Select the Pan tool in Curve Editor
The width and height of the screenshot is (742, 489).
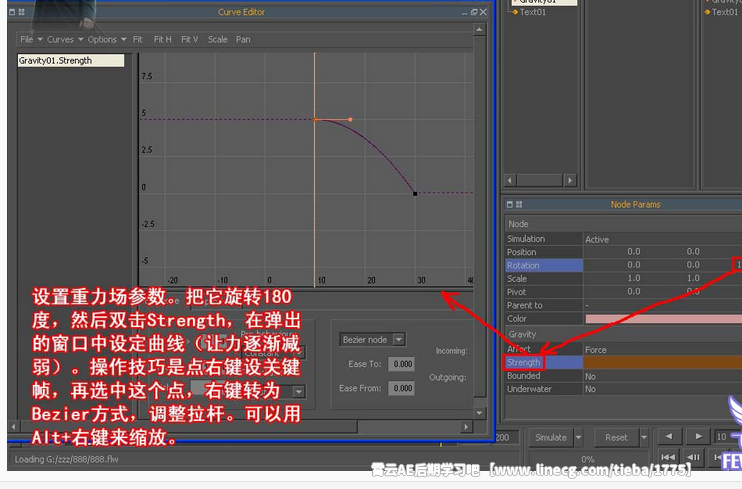pos(243,39)
